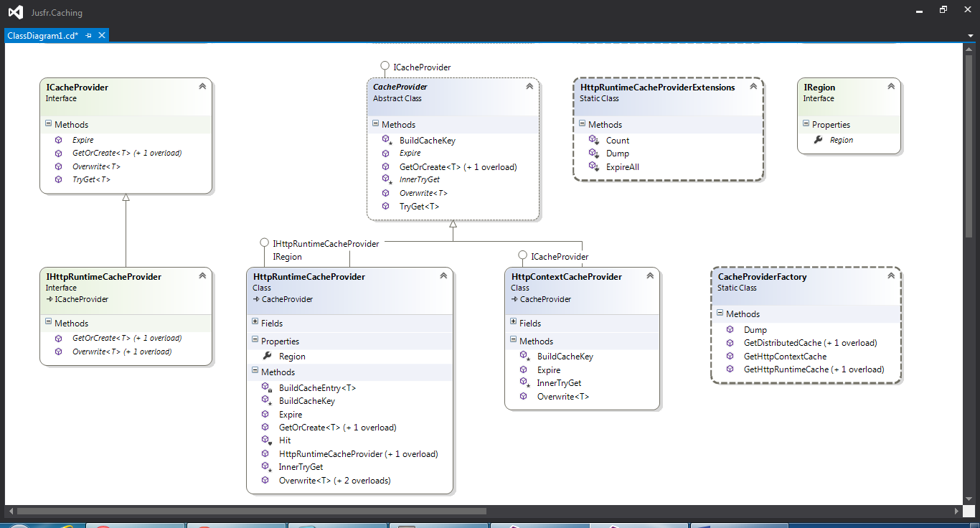Pin the ClassDiagram1.cd tab

(89, 35)
